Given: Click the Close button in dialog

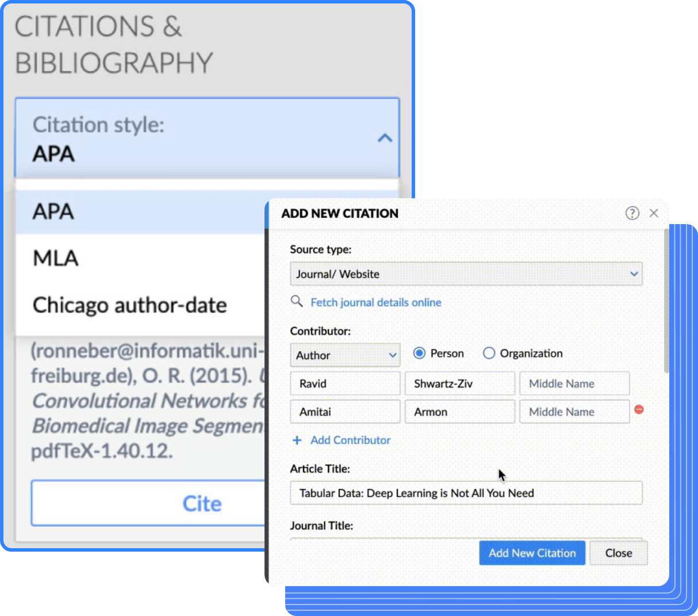Looking at the screenshot, I should (619, 553).
